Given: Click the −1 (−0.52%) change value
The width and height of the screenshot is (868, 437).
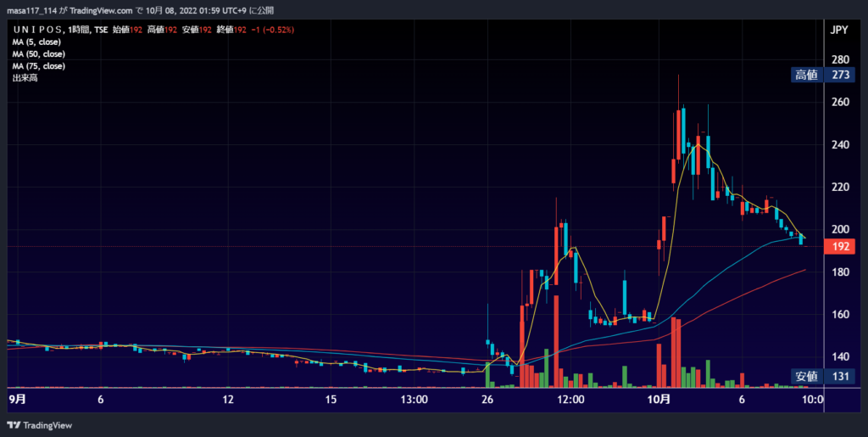Looking at the screenshot, I should click(272, 30).
